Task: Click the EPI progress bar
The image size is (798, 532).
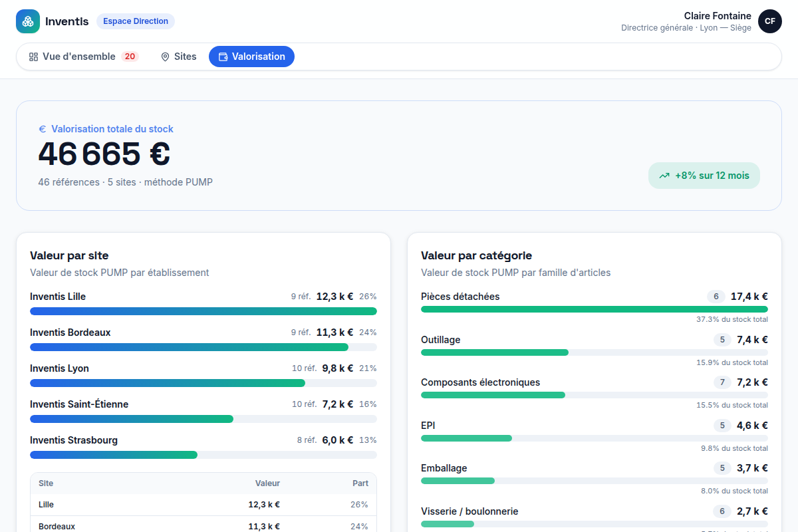Action: [595, 438]
